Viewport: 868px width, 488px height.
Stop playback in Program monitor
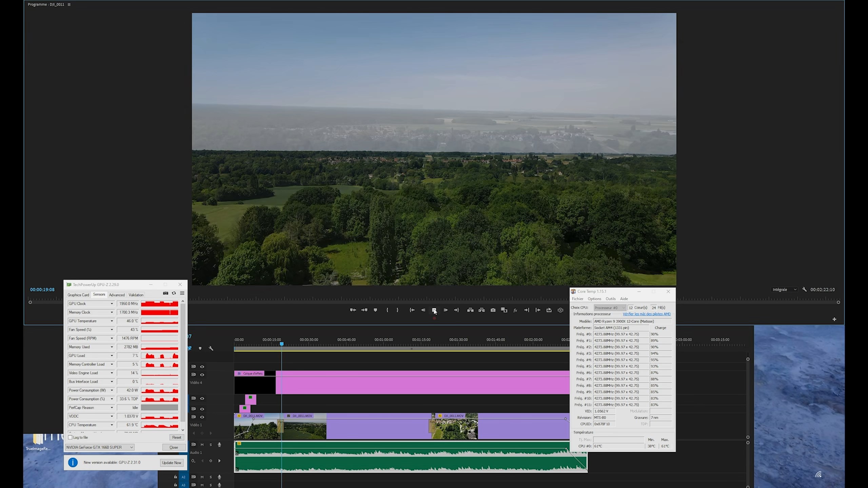pyautogui.click(x=434, y=310)
